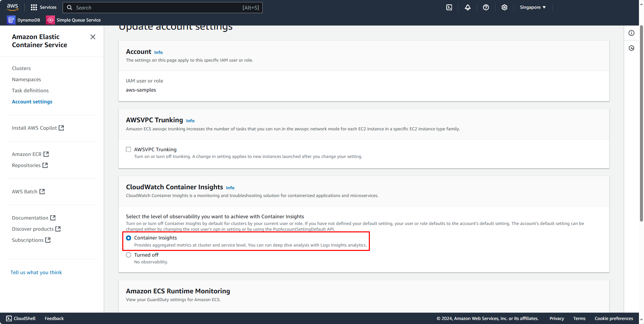Close the ECS navigation sidebar
This screenshot has height=324, width=644.
point(93,37)
